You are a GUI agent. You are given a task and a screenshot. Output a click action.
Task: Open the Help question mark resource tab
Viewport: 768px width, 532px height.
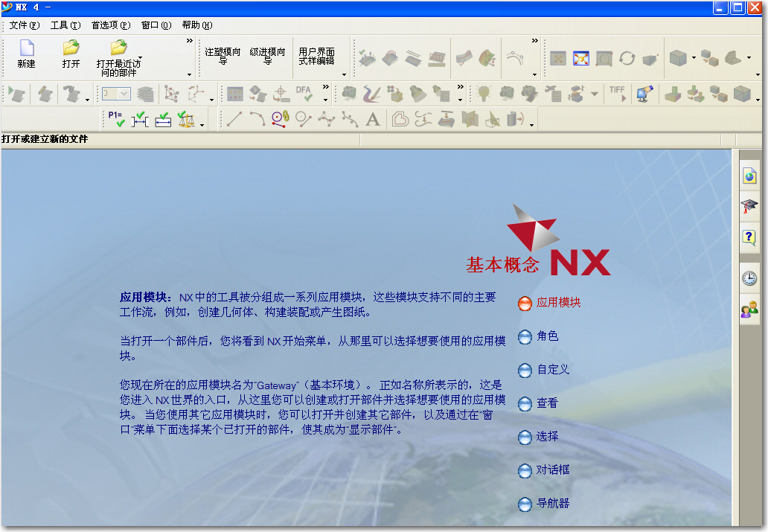coord(749,237)
